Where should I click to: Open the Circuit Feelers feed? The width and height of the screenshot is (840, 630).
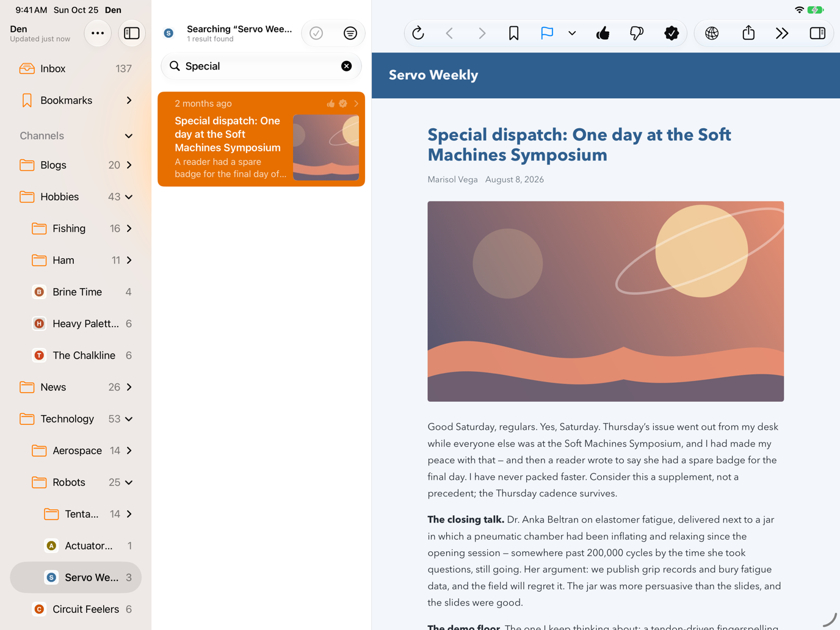(76, 609)
